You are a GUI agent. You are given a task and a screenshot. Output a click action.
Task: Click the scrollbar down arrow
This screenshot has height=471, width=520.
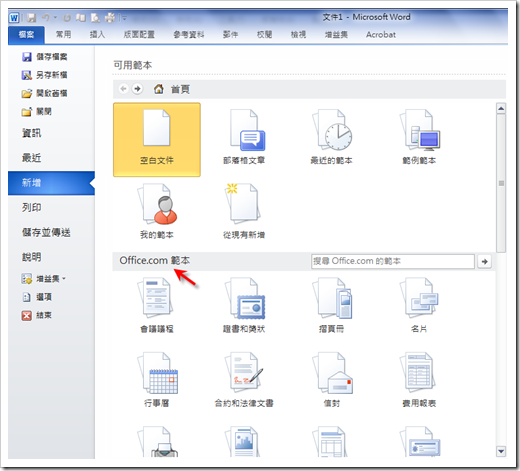[501, 452]
